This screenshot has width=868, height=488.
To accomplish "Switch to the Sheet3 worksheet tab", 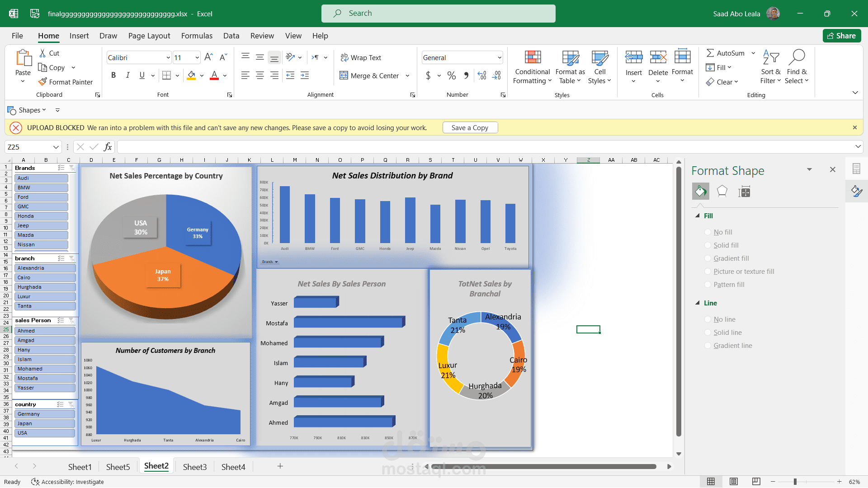I will (194, 466).
